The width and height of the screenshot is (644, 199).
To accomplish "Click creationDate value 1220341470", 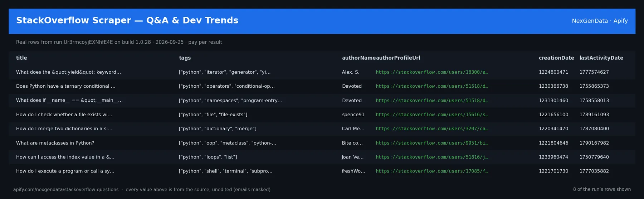I will point(553,129).
